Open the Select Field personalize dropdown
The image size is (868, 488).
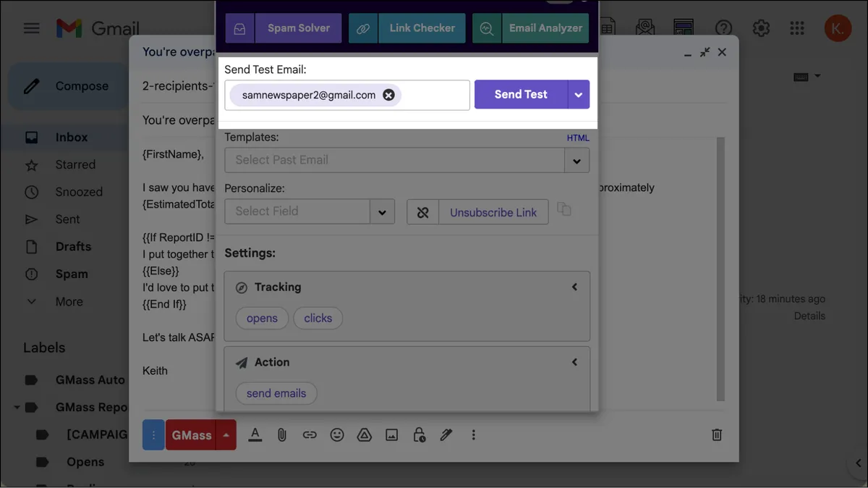coord(382,212)
